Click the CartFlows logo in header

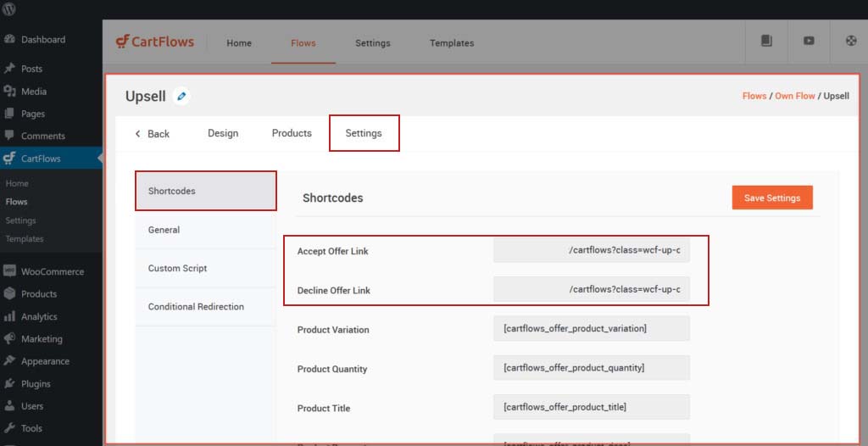click(155, 42)
